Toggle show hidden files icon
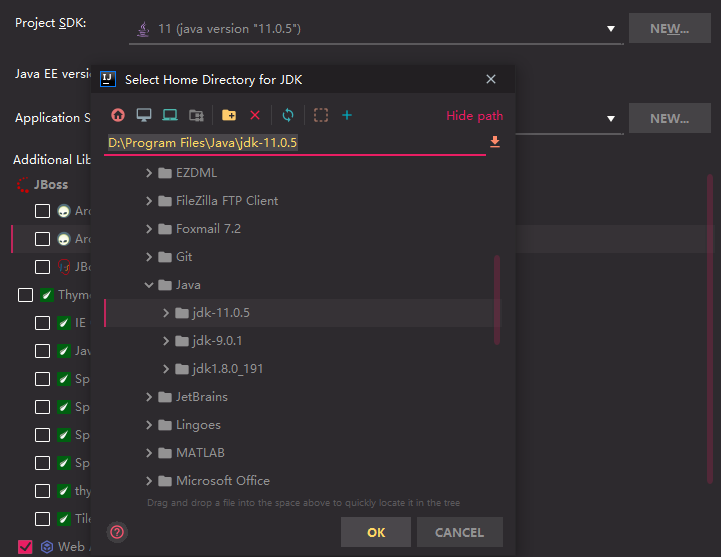The image size is (721, 557). 321,115
